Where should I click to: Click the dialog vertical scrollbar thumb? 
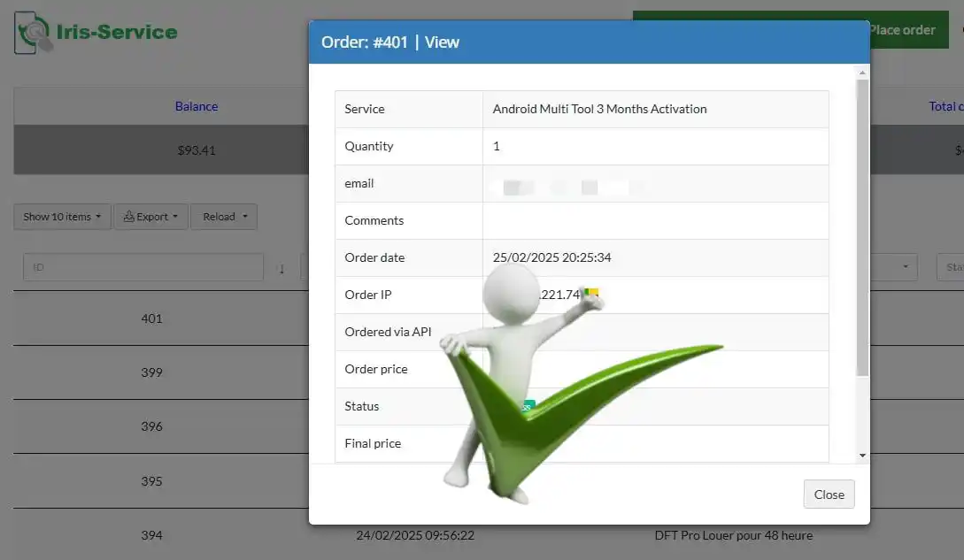[862, 227]
